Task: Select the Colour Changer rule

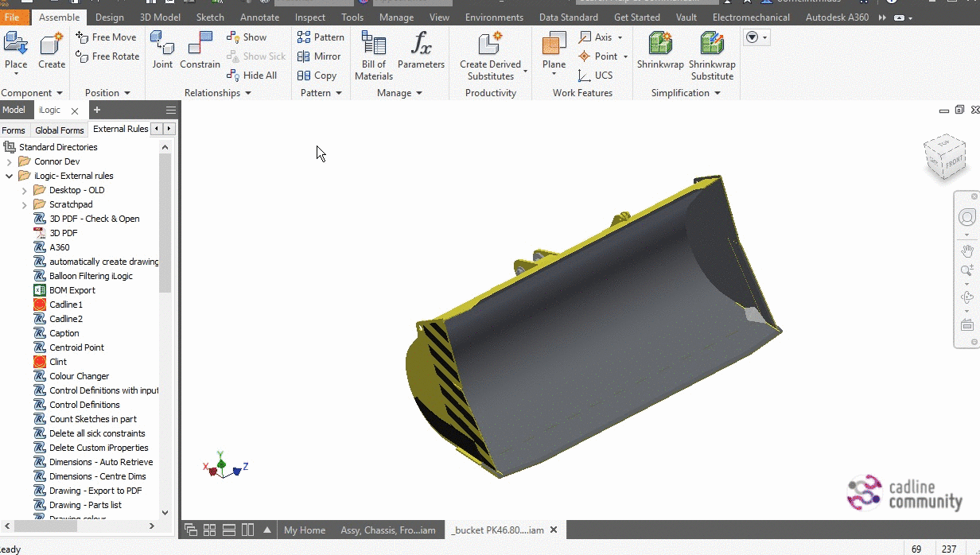Action: [80, 376]
